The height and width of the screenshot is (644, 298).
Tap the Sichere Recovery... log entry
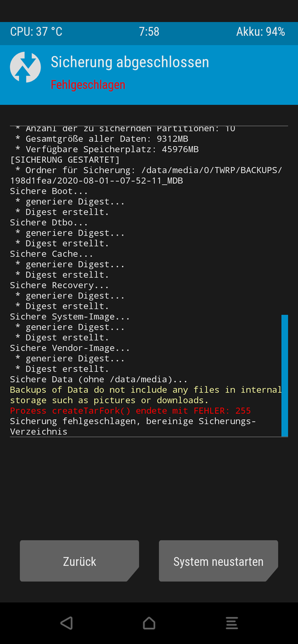[x=59, y=285]
